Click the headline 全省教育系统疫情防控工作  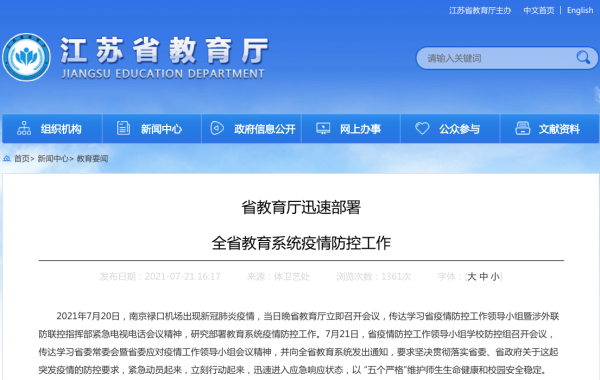pyautogui.click(x=301, y=243)
